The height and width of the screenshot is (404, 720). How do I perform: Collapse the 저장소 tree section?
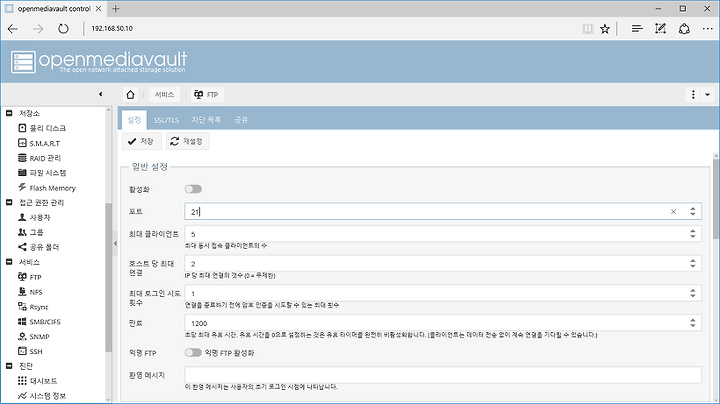pos(9,113)
